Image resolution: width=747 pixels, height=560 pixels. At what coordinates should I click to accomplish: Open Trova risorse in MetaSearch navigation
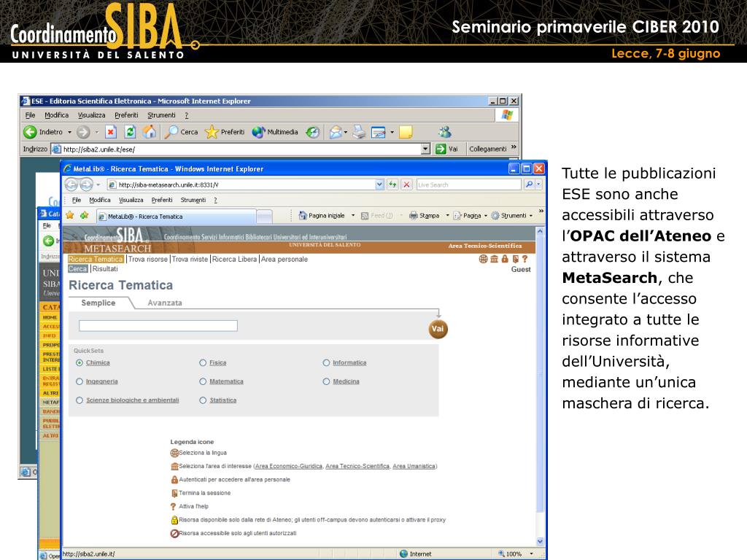pyautogui.click(x=147, y=259)
